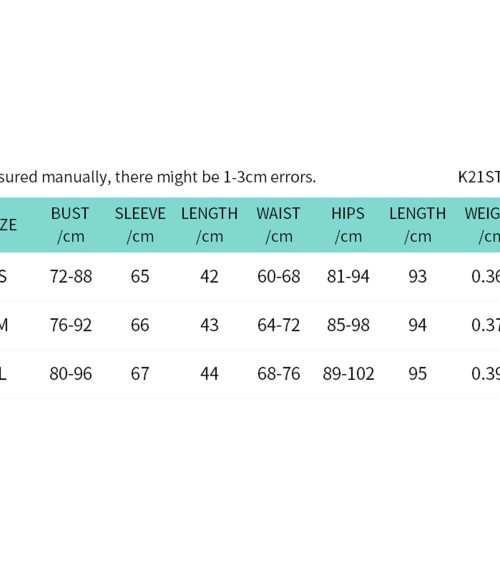Select the waist value 60-68
The height and width of the screenshot is (583, 500).
click(x=278, y=277)
